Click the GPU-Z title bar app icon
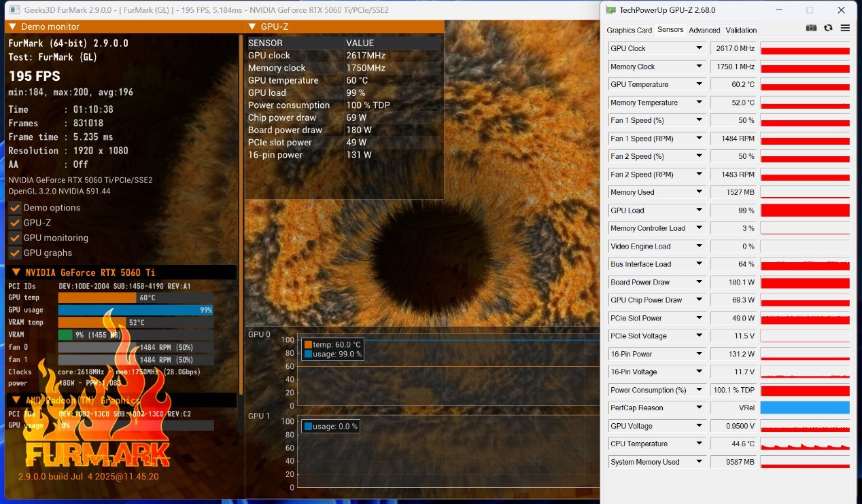The width and height of the screenshot is (862, 504). pos(611,10)
